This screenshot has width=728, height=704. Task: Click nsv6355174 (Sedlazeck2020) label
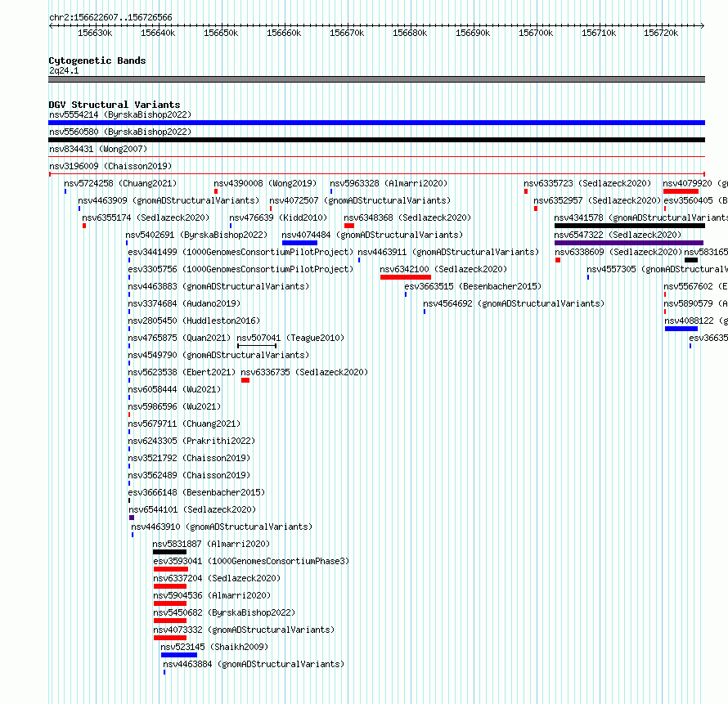(146, 217)
